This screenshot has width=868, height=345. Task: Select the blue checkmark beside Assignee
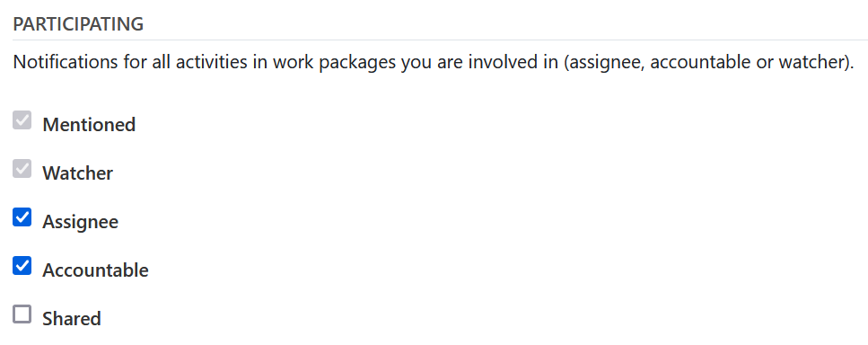22,217
